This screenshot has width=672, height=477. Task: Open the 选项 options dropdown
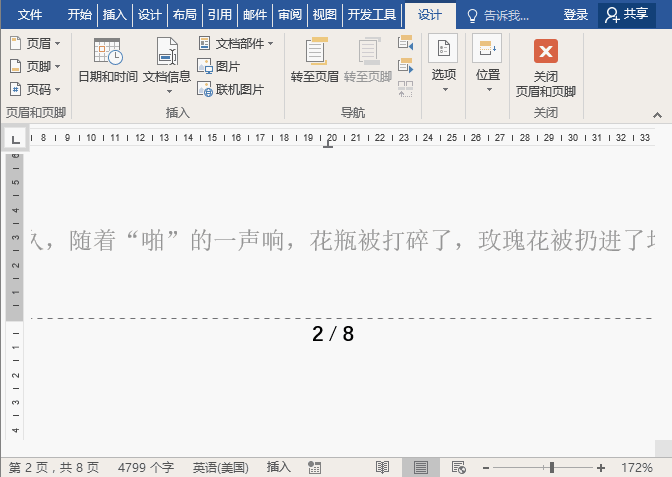tap(444, 63)
